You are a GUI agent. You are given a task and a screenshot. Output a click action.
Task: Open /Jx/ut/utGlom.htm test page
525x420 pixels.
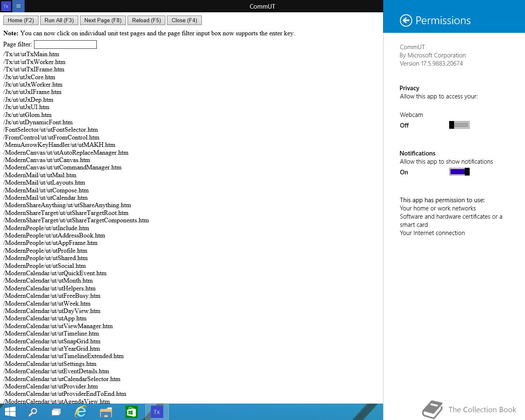tap(27, 115)
